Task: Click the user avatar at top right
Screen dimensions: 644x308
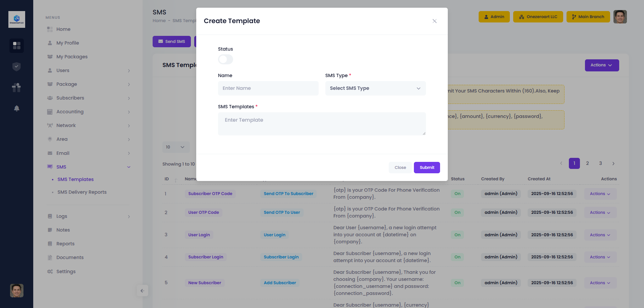Action: tap(620, 17)
